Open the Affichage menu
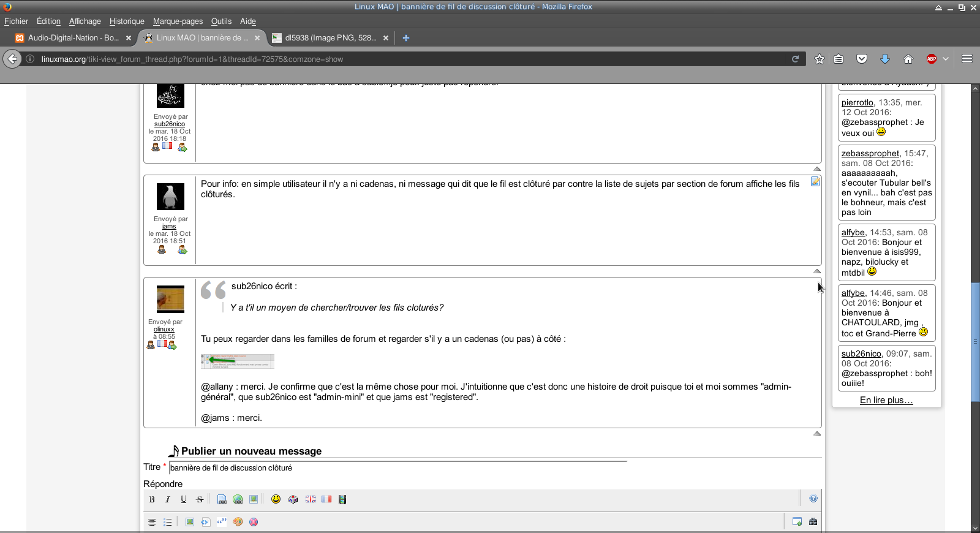This screenshot has width=980, height=533. click(85, 21)
